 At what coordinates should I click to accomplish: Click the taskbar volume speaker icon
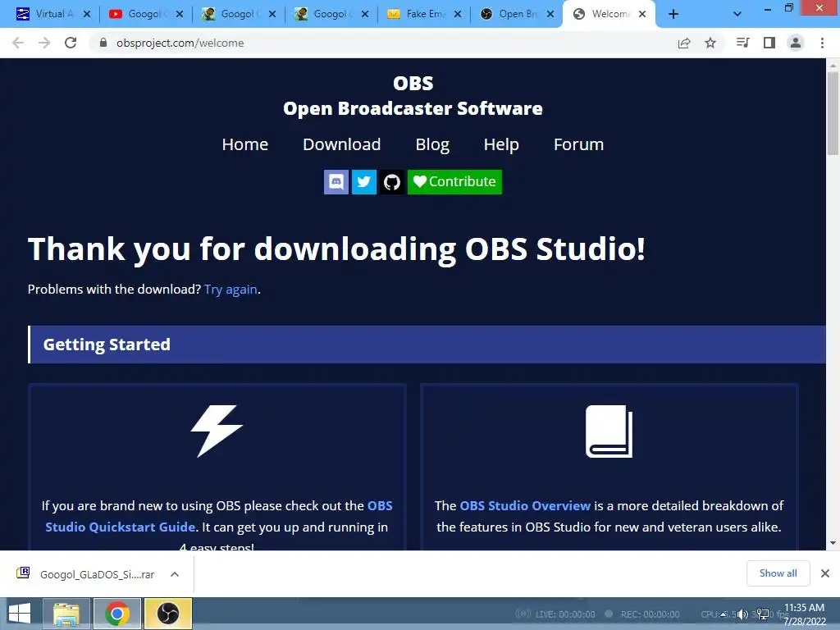point(742,614)
